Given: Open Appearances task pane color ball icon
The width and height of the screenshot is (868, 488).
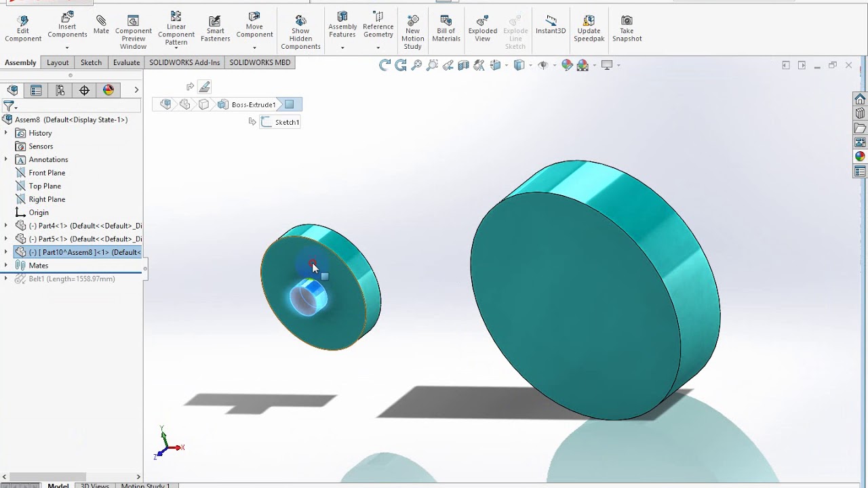Looking at the screenshot, I should pyautogui.click(x=860, y=157).
